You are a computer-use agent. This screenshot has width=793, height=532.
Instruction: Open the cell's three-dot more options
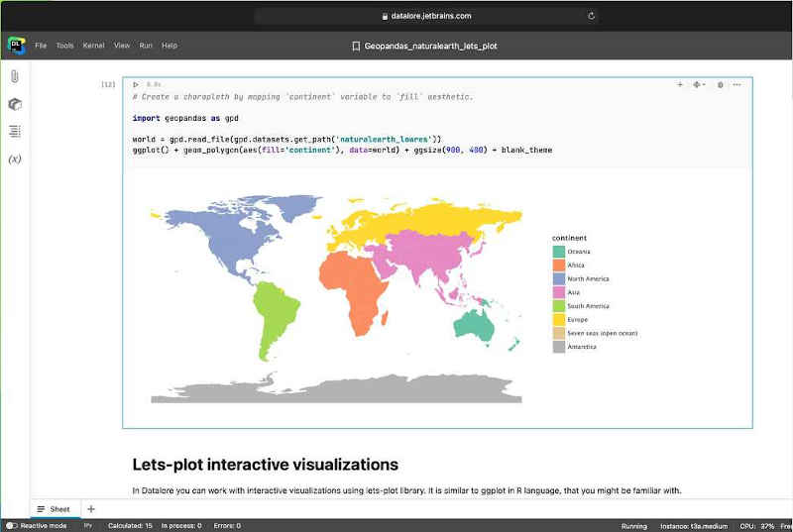[736, 85]
